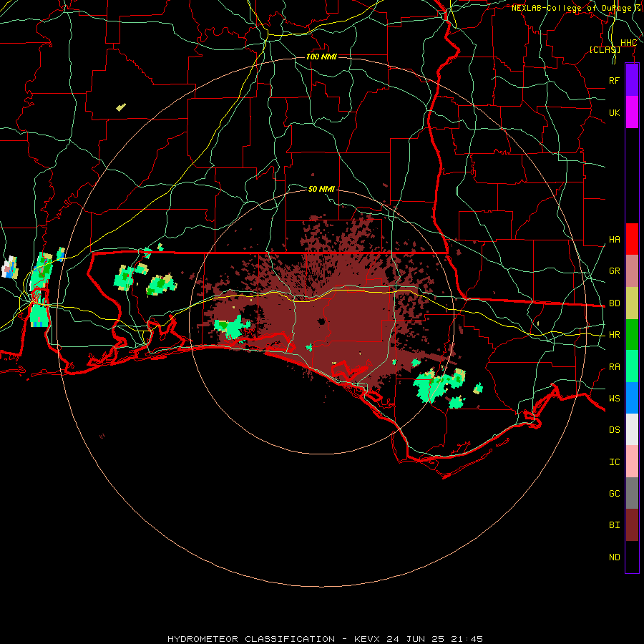Click the HA red legend swatch
Viewport: 644px width, 644px height.
coord(632,239)
